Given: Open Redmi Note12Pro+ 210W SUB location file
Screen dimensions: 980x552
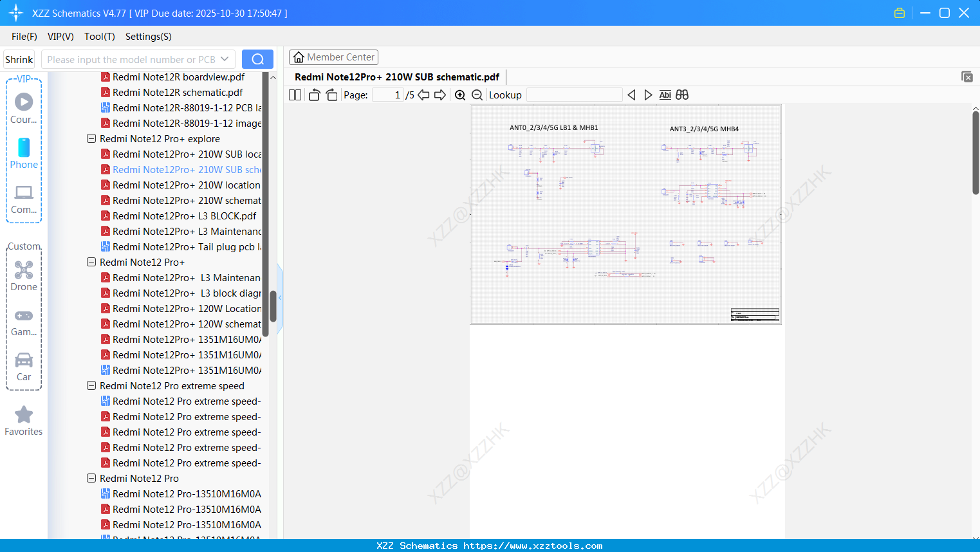Looking at the screenshot, I should click(x=181, y=154).
